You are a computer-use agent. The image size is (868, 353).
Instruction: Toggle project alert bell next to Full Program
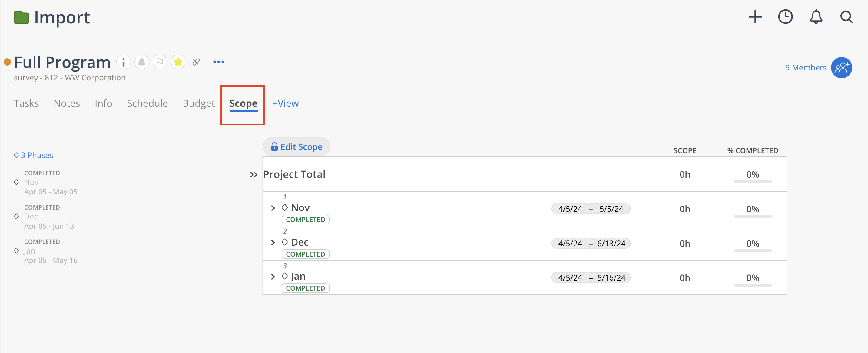click(141, 62)
